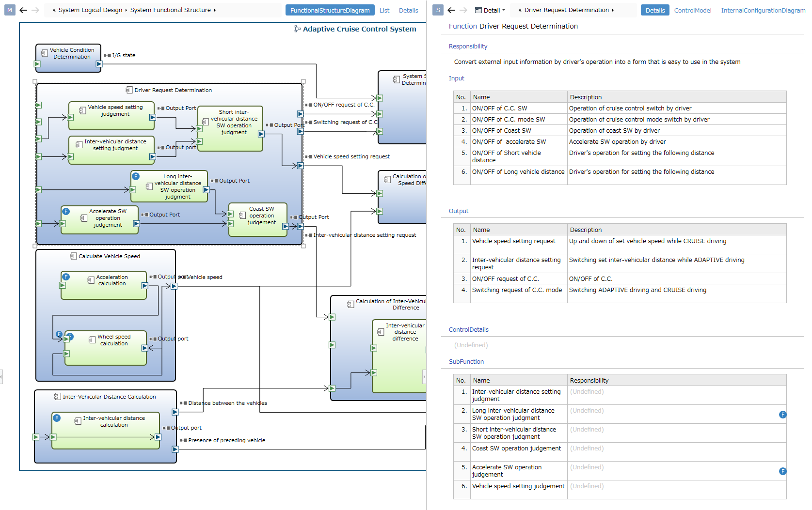812x510 pixels.
Task: Click 'Distance between the vehicles' label
Action: click(227, 403)
